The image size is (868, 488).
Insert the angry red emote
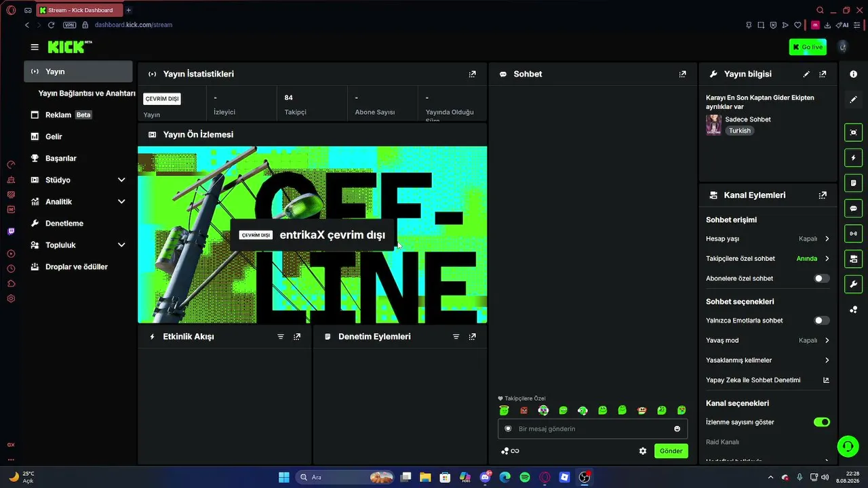[x=524, y=410]
